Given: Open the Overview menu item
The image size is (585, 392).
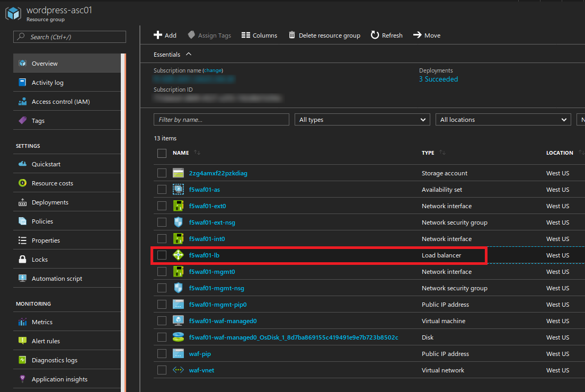Looking at the screenshot, I should [67, 64].
